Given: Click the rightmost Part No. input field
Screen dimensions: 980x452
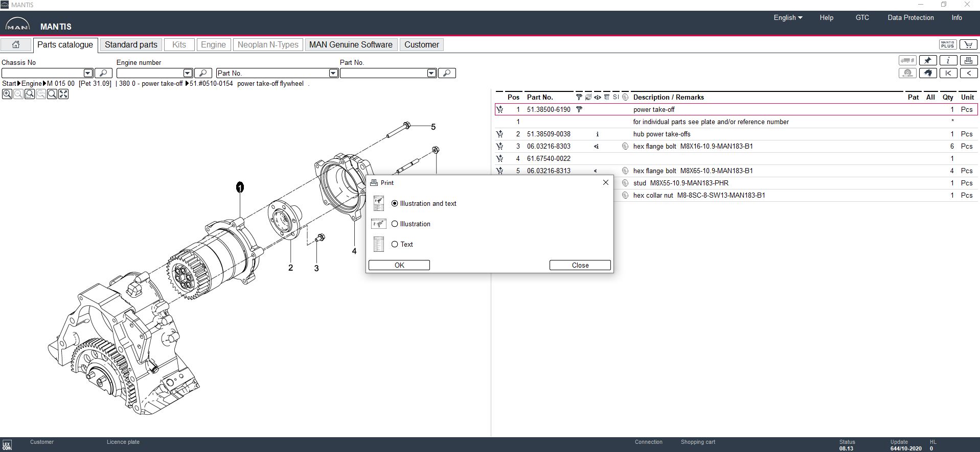Looking at the screenshot, I should click(x=383, y=73).
